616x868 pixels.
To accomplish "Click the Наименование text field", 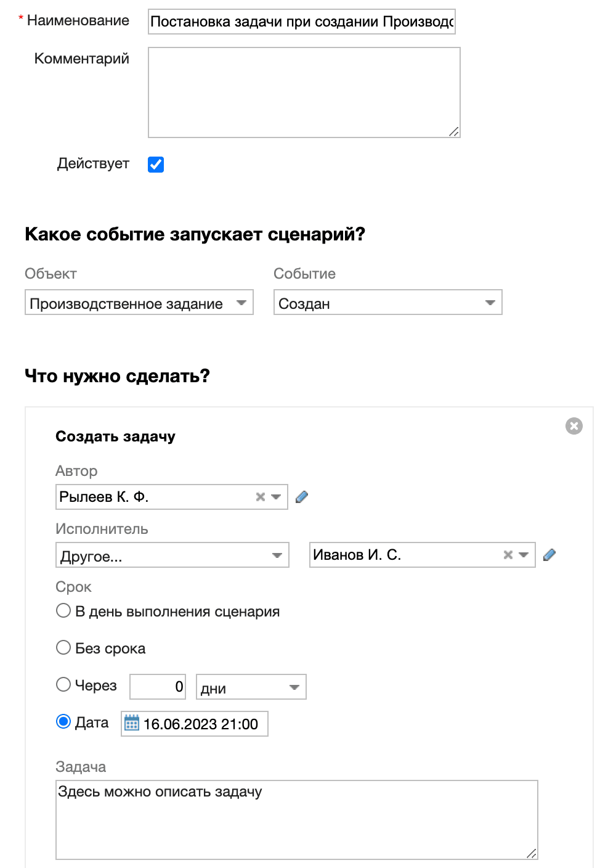I will click(x=302, y=21).
